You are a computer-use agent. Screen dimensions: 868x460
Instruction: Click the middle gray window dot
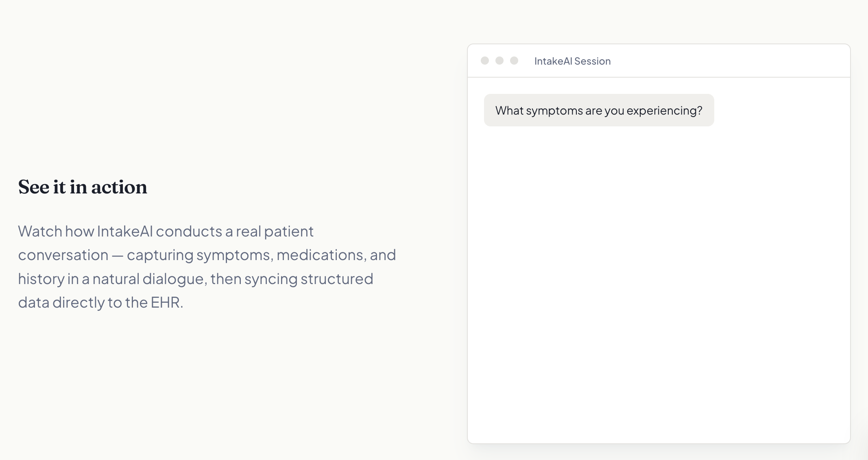499,61
